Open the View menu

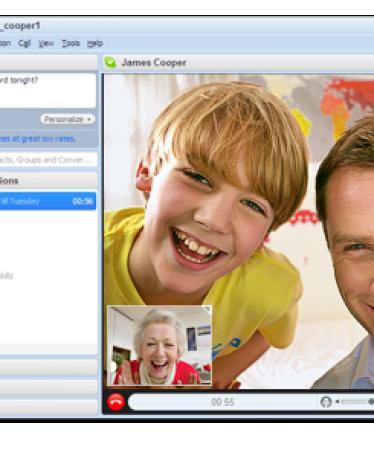[x=46, y=43]
